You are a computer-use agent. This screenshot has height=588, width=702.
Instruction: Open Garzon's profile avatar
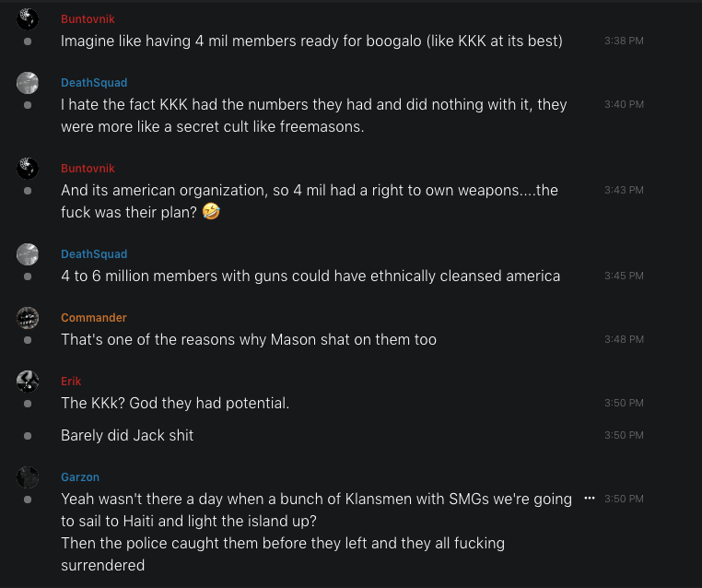click(28, 476)
